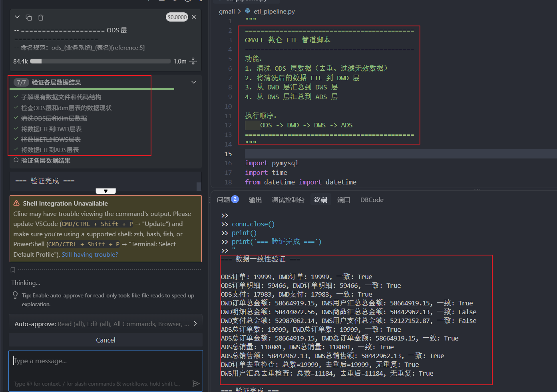This screenshot has width=557, height=392.
Task: Expand the Auto-approve settings chevron
Action: (x=195, y=323)
